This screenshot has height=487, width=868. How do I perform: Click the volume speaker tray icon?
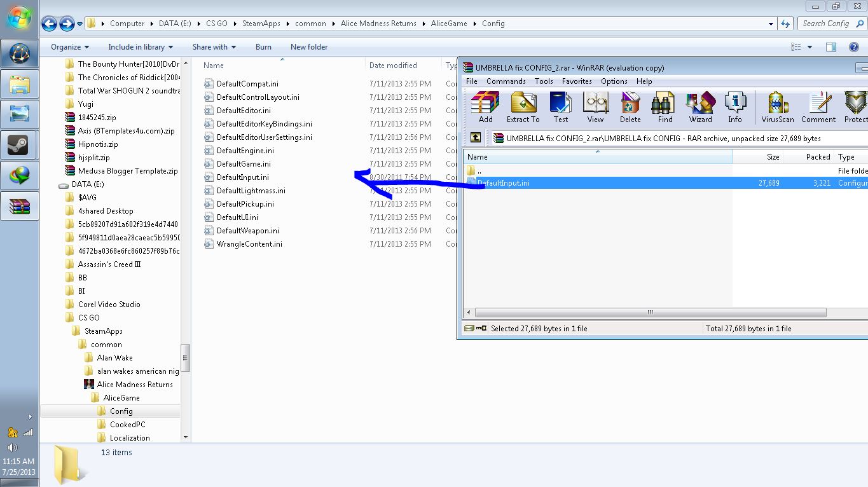click(12, 448)
